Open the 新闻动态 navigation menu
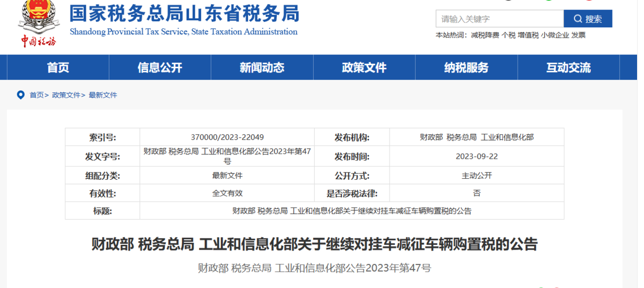 point(262,68)
